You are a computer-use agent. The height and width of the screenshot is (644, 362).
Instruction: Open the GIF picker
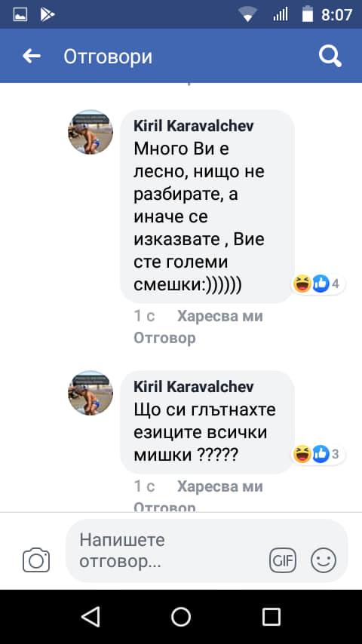point(283,560)
